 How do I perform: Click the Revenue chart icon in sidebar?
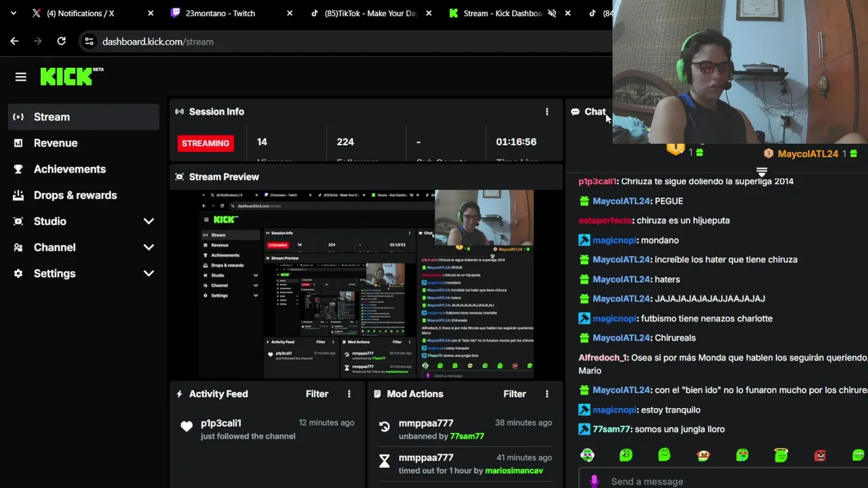point(18,143)
